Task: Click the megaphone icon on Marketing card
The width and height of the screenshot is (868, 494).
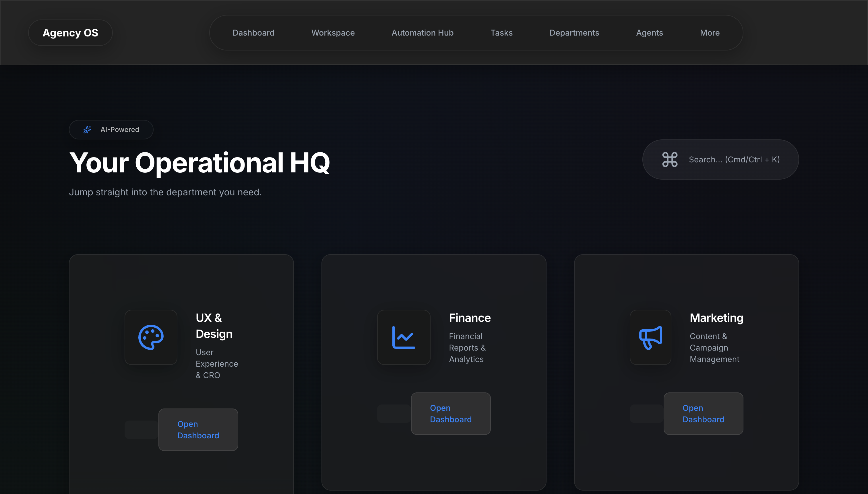Action: pos(650,337)
